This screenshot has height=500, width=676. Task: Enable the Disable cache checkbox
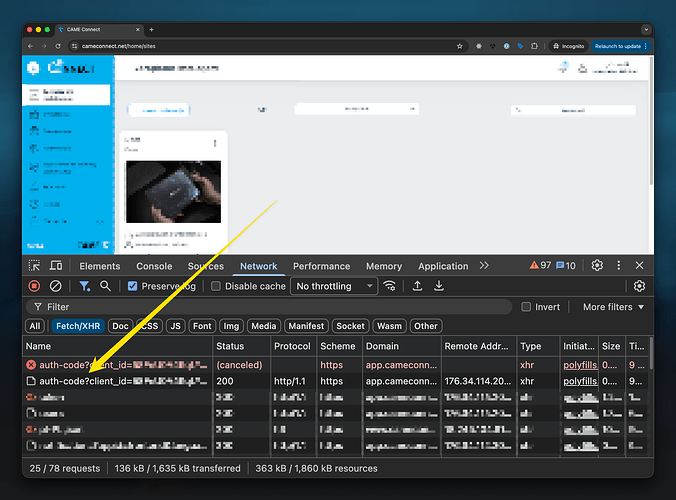[216, 286]
